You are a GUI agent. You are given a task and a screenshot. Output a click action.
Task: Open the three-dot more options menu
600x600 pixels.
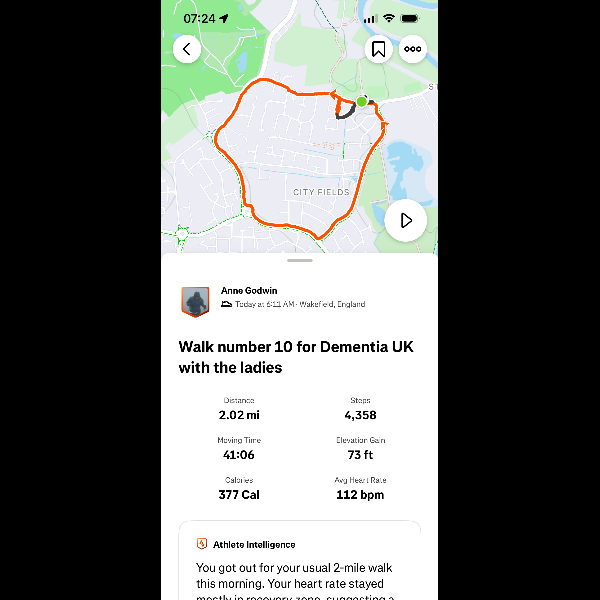(x=412, y=49)
